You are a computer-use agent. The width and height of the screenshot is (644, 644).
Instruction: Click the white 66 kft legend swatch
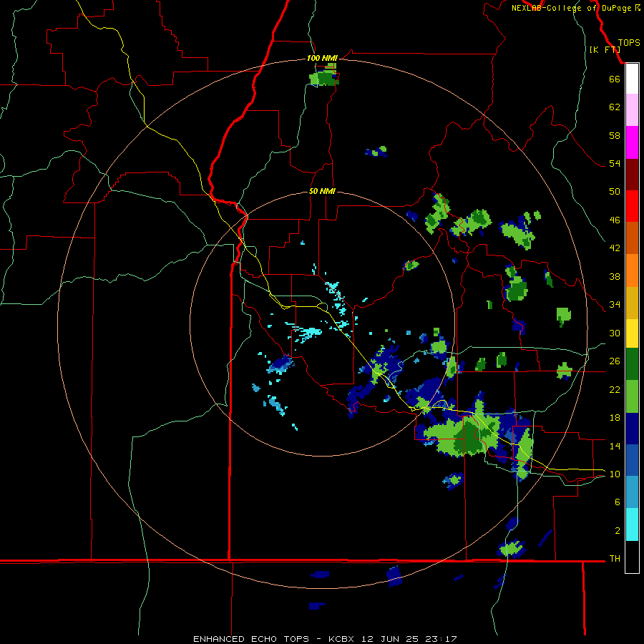tap(632, 79)
